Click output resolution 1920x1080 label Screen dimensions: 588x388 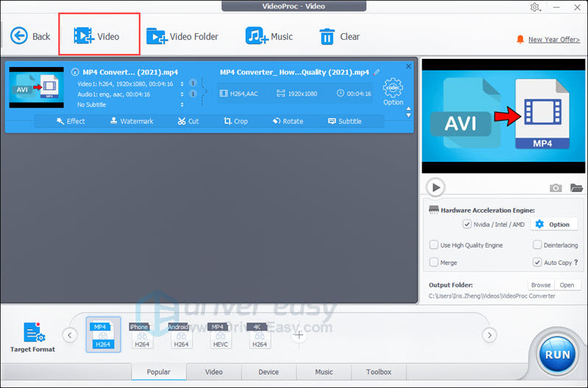pyautogui.click(x=297, y=94)
